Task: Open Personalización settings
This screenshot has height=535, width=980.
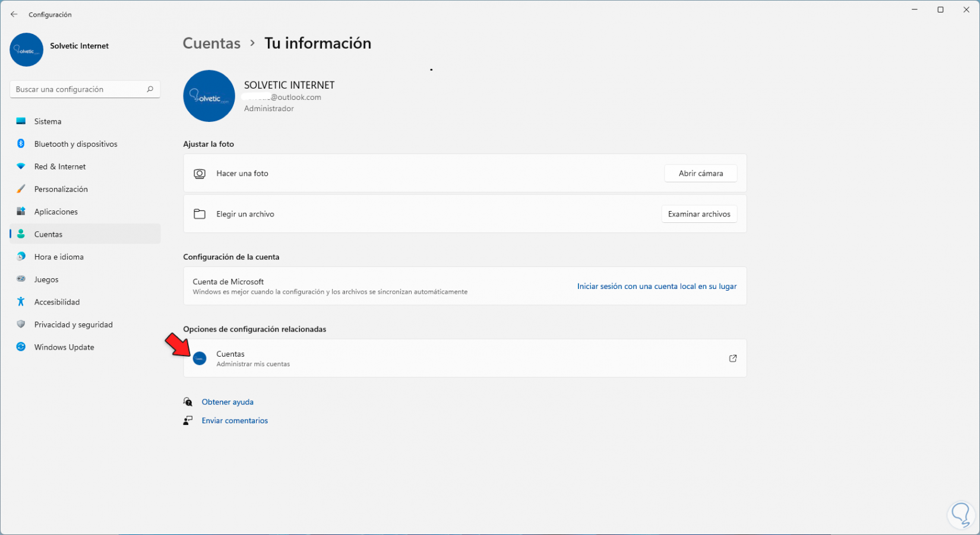Action: (x=85, y=189)
